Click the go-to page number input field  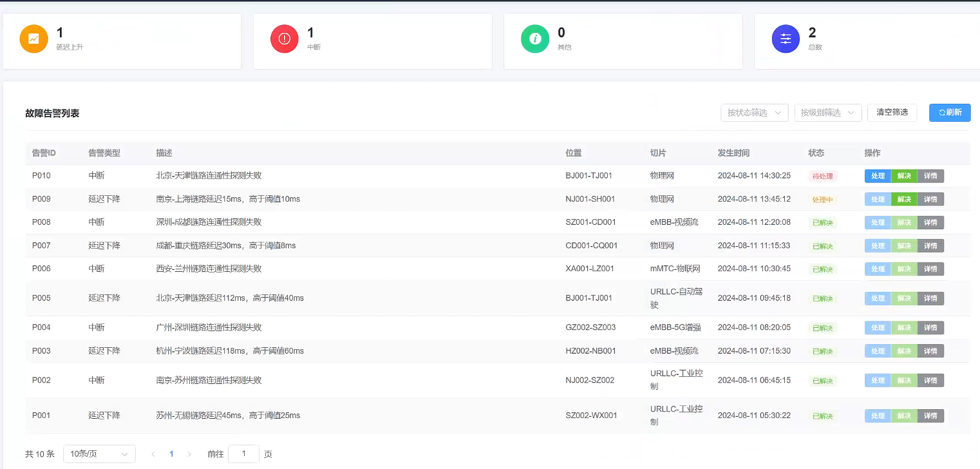tap(243, 454)
